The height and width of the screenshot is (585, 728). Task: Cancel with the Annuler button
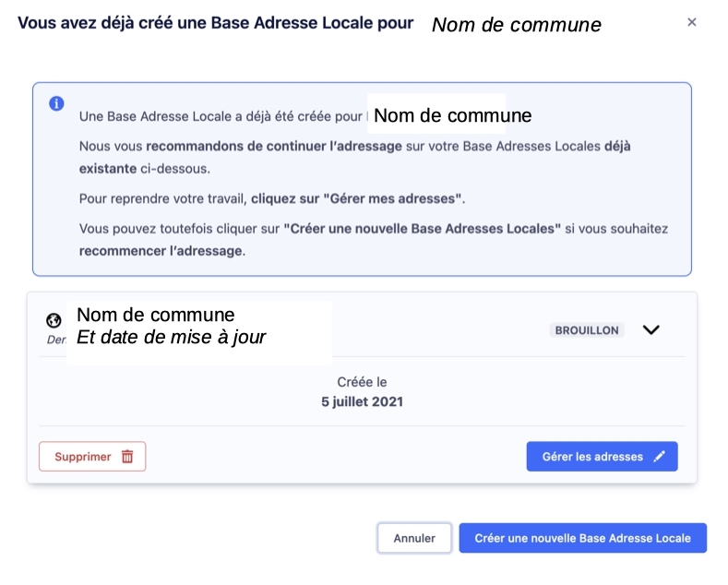pyautogui.click(x=413, y=538)
